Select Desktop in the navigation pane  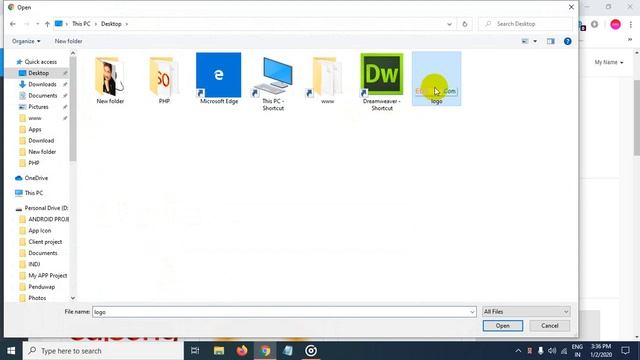pos(38,73)
